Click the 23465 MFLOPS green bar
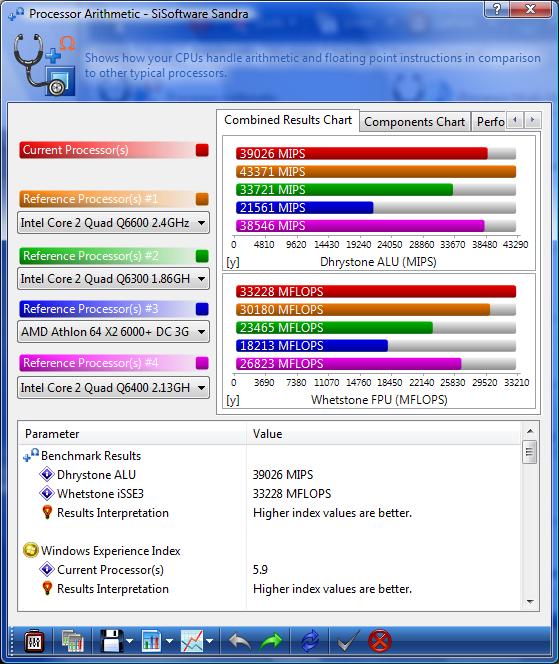Image resolution: width=559 pixels, height=664 pixels. (x=335, y=327)
